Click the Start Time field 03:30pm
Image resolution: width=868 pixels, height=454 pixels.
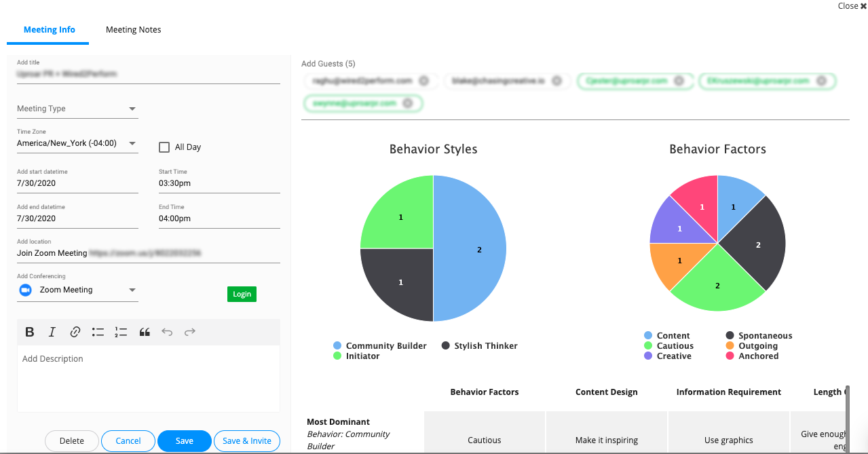coord(219,183)
